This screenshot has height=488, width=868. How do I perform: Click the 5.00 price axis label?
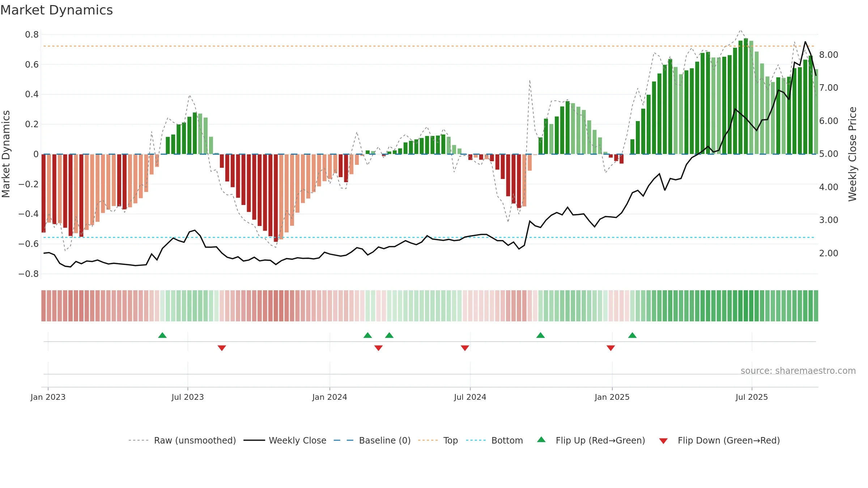[x=829, y=154]
